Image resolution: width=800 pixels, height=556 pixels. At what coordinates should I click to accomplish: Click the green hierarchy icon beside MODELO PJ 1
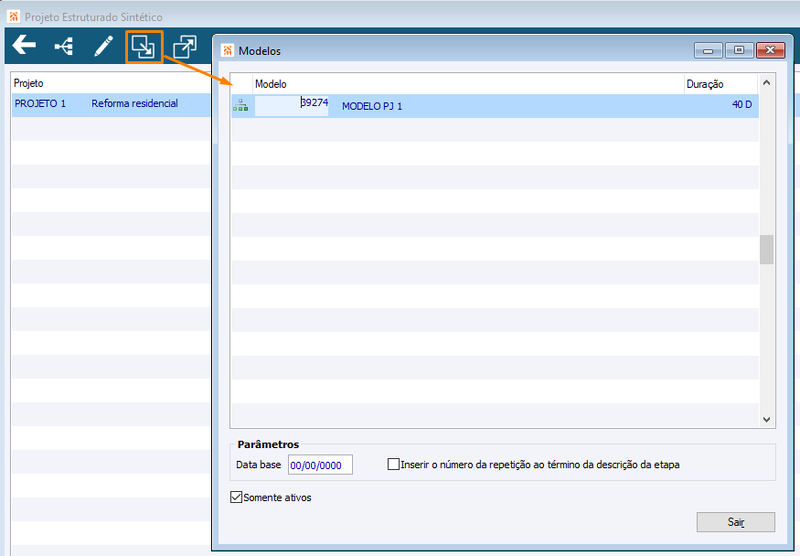tap(240, 106)
